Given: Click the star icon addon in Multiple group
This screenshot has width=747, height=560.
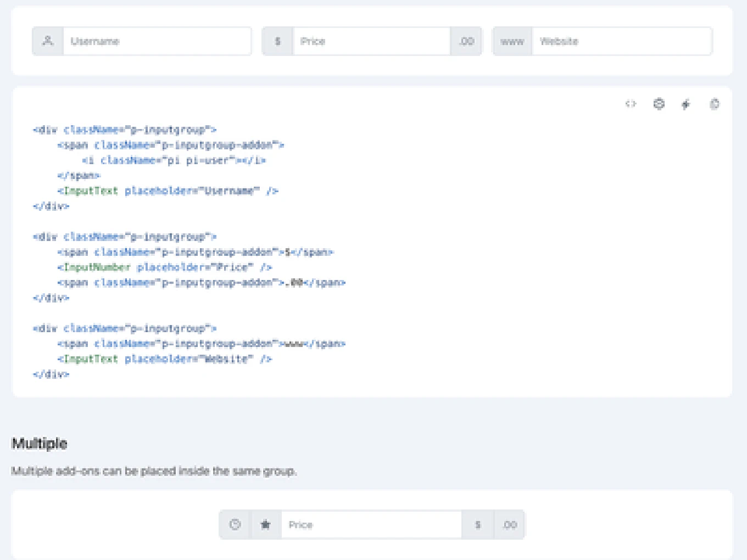Looking at the screenshot, I should [x=266, y=524].
